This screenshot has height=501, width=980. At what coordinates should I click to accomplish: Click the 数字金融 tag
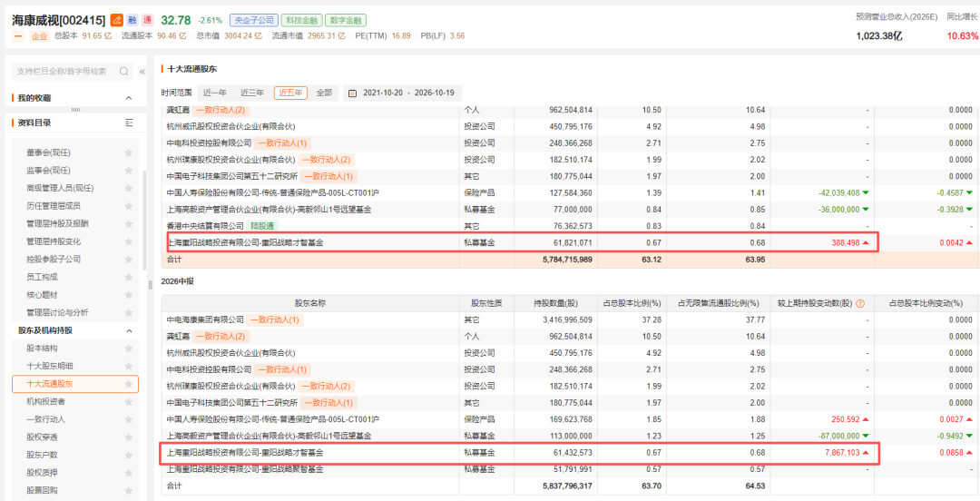(346, 20)
